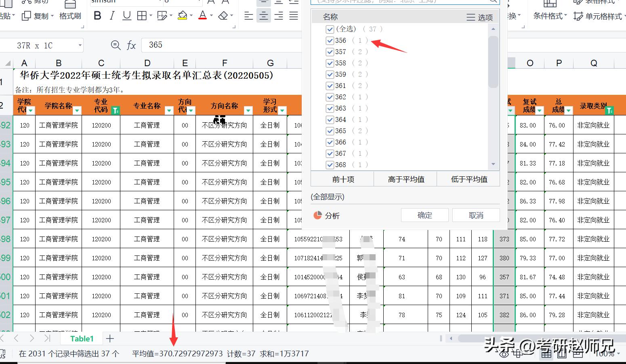Switch to the Table1 sheet tab
Viewport: 626px width, 364px height.
pos(82,339)
